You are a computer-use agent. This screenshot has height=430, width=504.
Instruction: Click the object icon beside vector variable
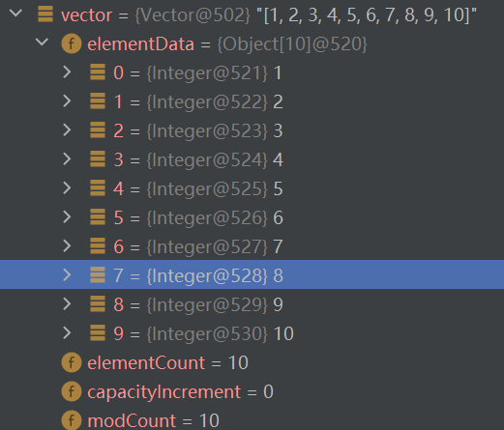(45, 14)
